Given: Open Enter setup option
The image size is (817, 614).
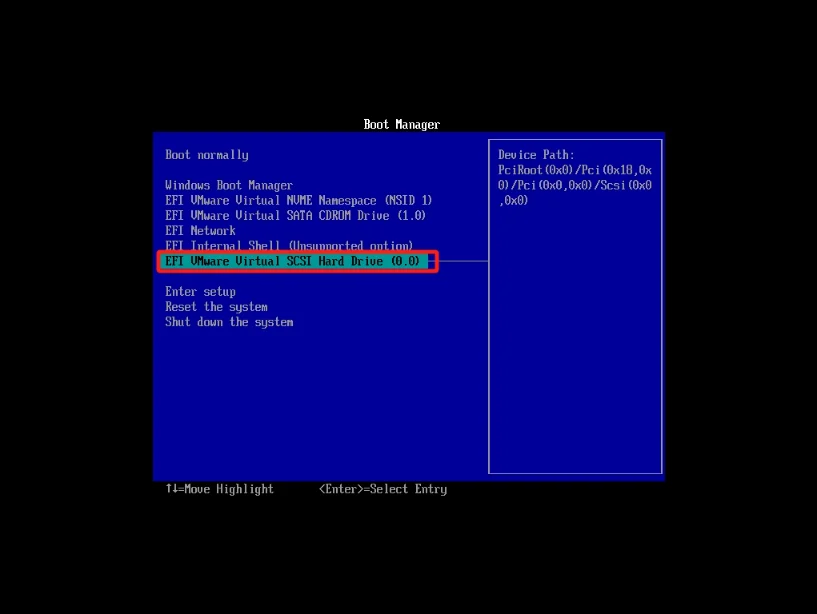Looking at the screenshot, I should tap(200, 291).
